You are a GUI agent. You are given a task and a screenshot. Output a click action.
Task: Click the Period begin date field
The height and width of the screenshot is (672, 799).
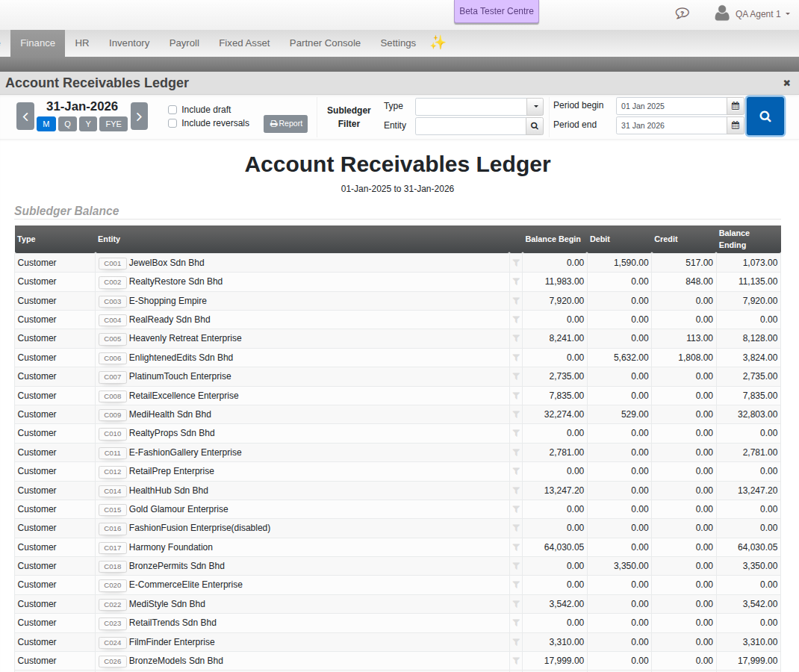(671, 106)
